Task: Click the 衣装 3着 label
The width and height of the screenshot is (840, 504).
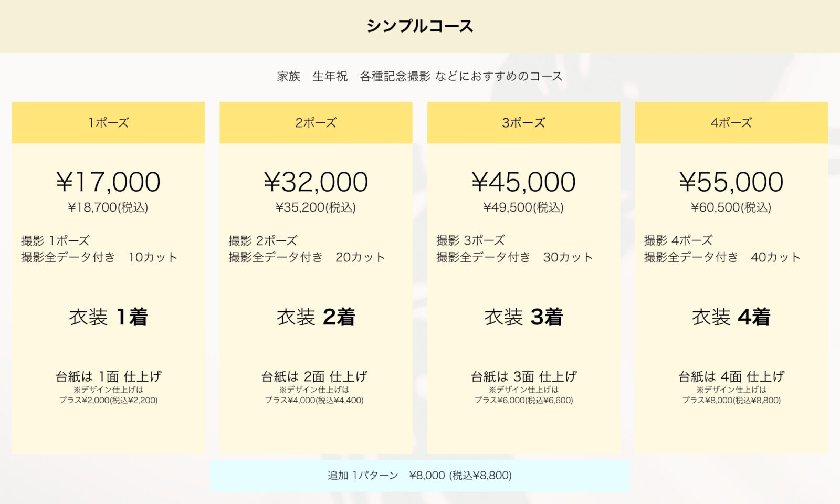Action: (523, 317)
